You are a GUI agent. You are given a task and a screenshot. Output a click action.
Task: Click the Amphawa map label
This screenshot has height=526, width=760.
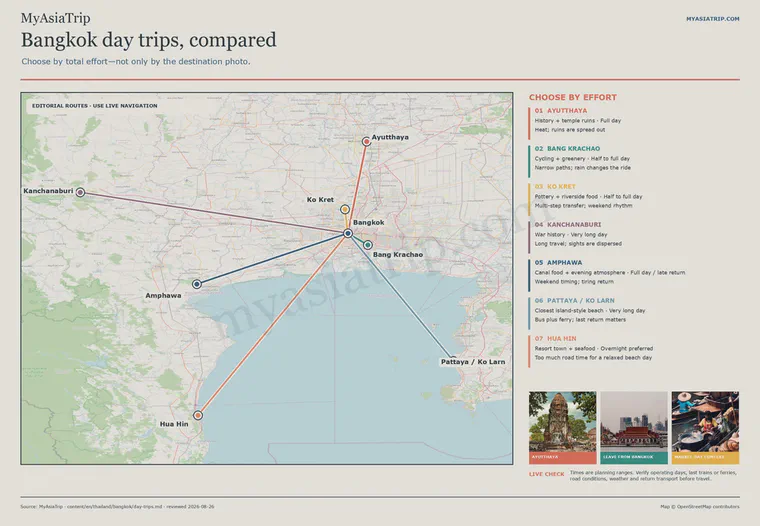coord(163,296)
